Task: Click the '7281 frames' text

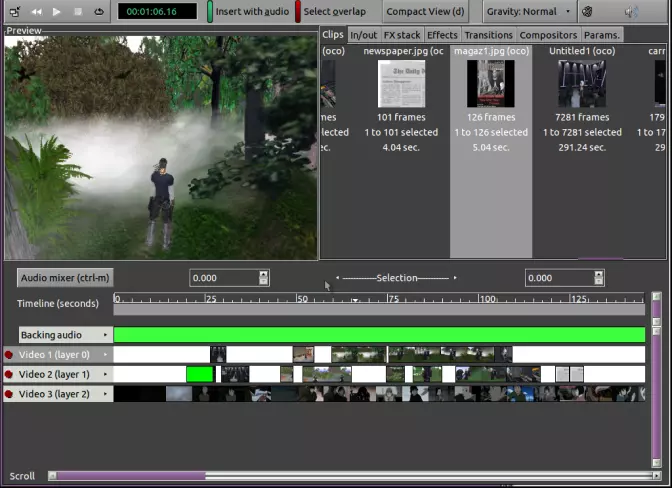Action: [x=582, y=117]
